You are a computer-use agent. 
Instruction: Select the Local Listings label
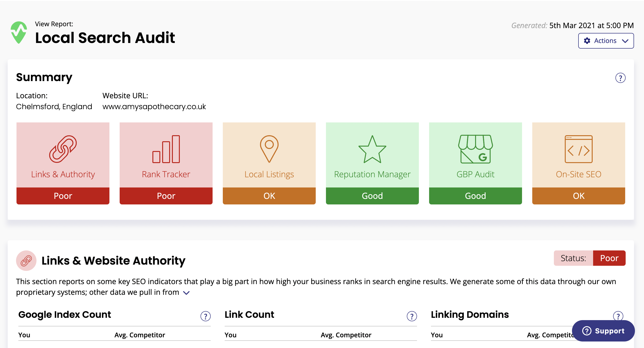click(x=269, y=174)
